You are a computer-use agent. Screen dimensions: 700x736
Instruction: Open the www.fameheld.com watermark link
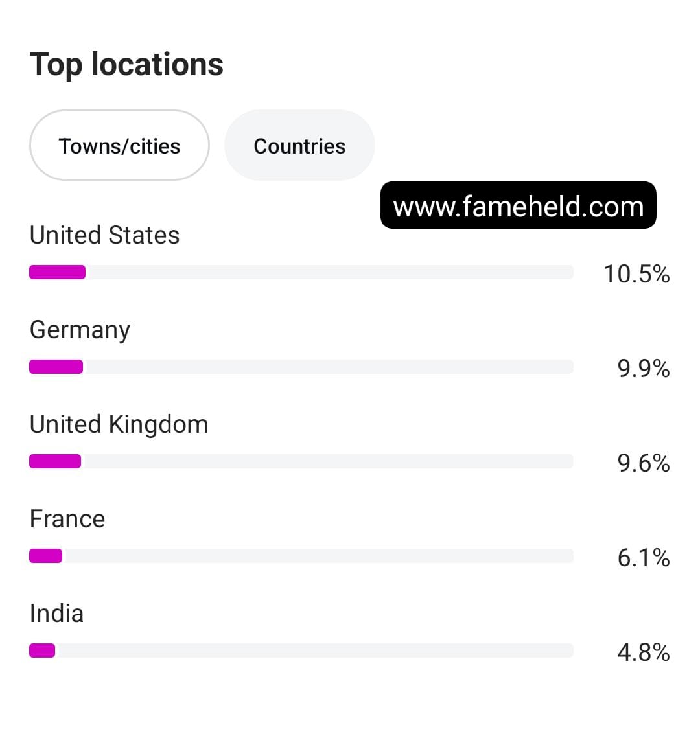pos(518,206)
